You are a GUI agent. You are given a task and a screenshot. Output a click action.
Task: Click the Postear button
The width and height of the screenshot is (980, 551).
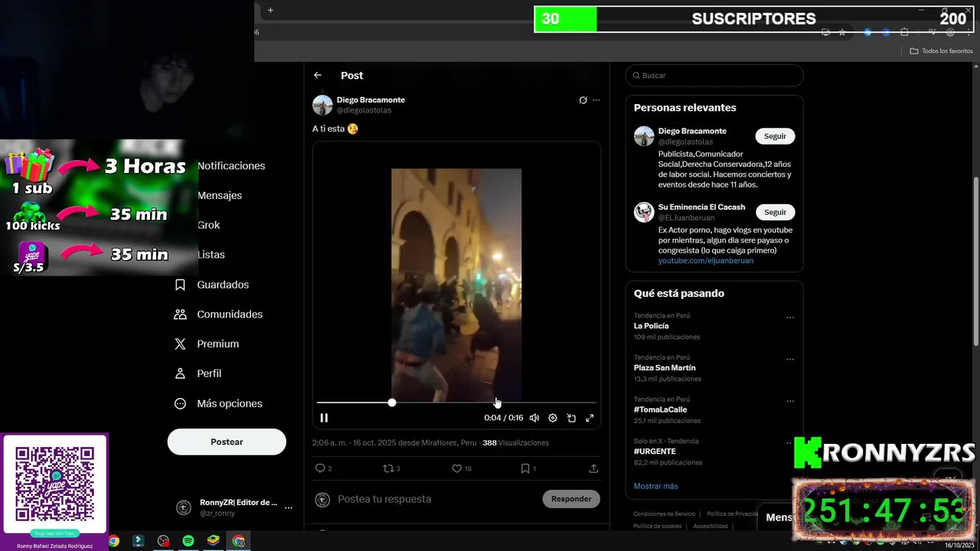coord(227,442)
